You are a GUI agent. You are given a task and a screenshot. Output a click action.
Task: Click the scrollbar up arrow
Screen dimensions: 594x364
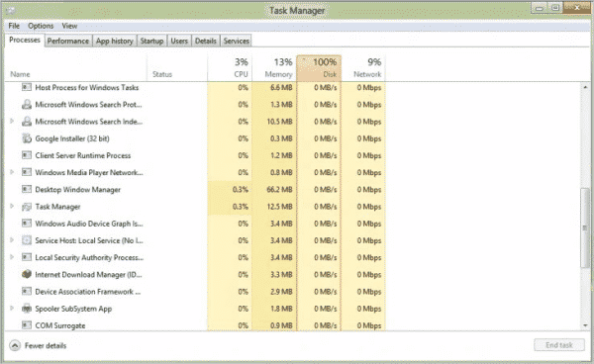click(x=585, y=87)
